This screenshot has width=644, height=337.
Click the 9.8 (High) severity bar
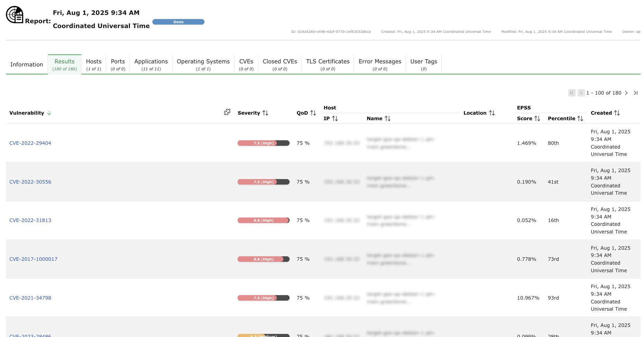[x=263, y=220]
